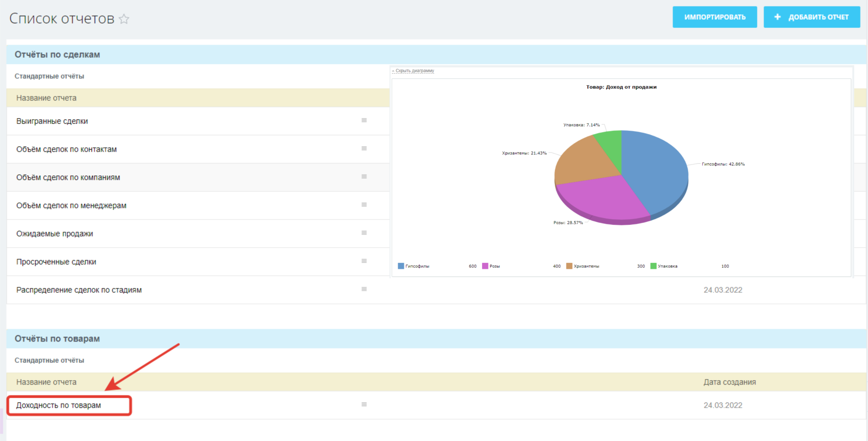Open Распределение сделок по стадиям report
Image resolution: width=868 pixels, height=441 pixels.
coord(79,290)
